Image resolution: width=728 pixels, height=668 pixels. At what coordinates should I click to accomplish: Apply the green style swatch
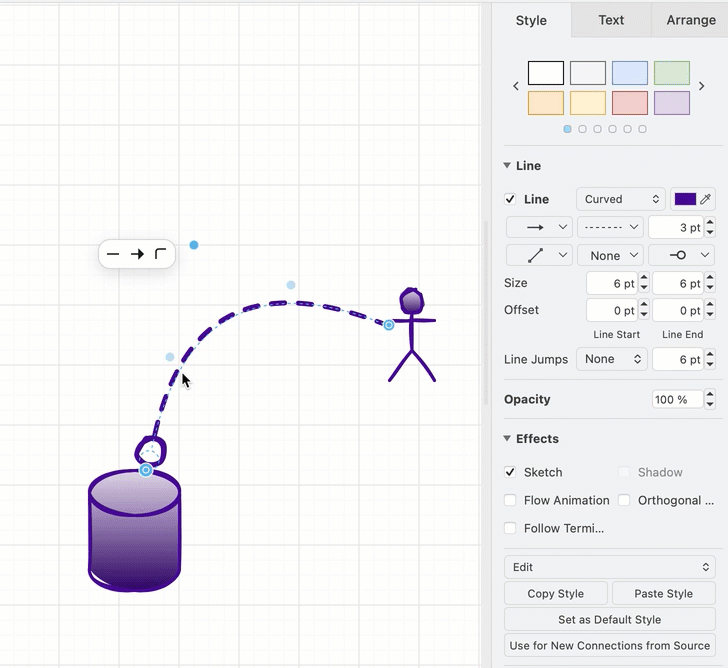pos(672,73)
